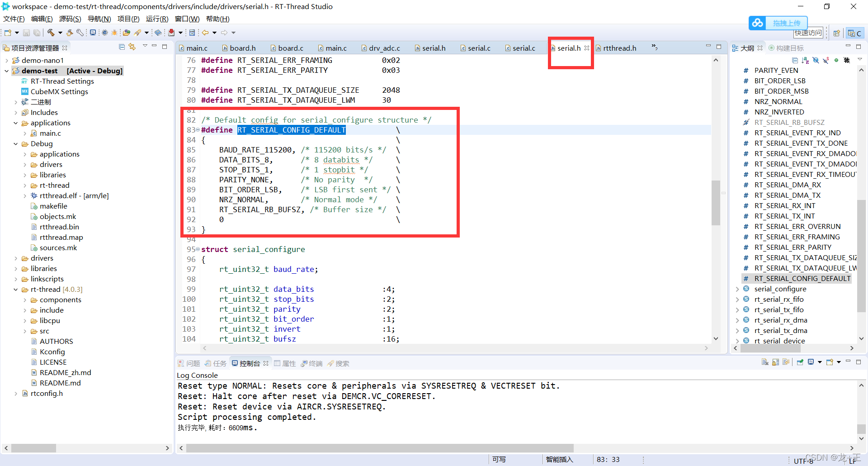Viewport: 868px width, 466px height.
Task: Start debugging with the bug icon
Action: [114, 33]
